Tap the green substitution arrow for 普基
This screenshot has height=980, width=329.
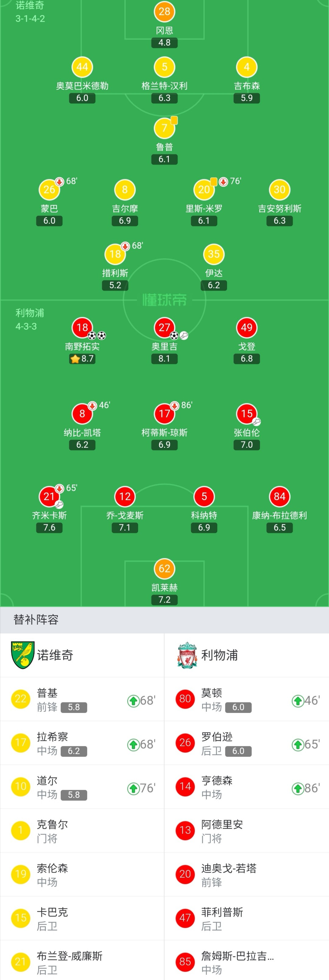[x=133, y=701]
